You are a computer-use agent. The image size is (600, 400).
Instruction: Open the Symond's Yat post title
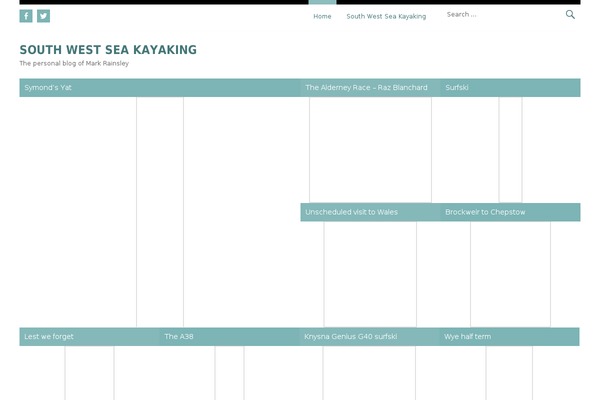coord(48,88)
